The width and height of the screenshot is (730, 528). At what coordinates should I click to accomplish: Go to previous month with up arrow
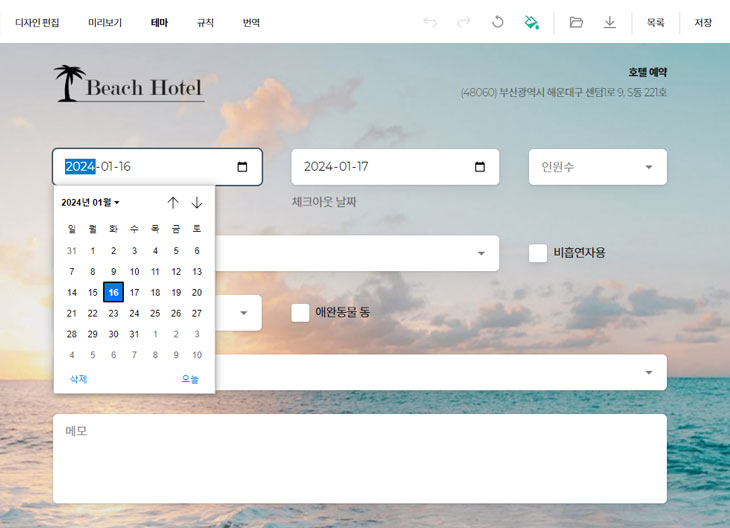[173, 203]
